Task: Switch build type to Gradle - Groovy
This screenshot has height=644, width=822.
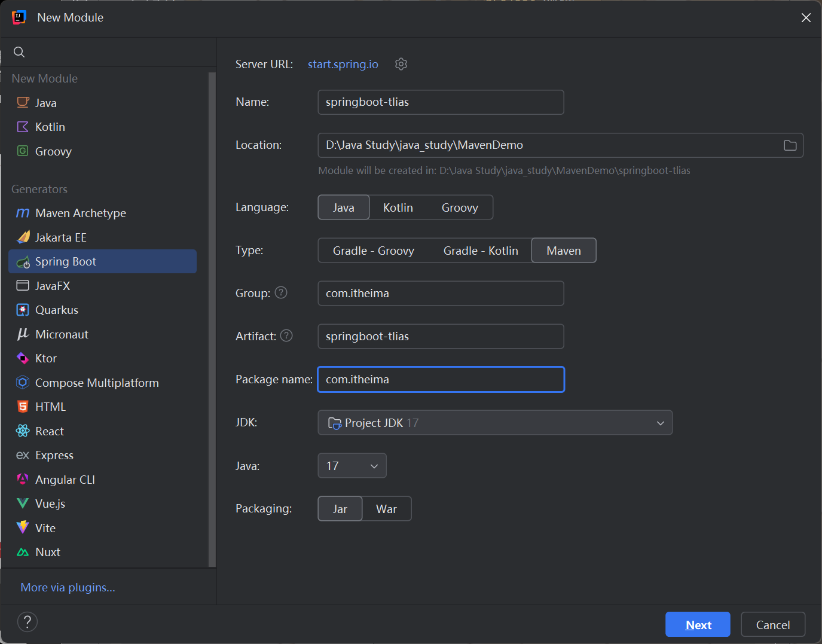Action: pos(373,251)
